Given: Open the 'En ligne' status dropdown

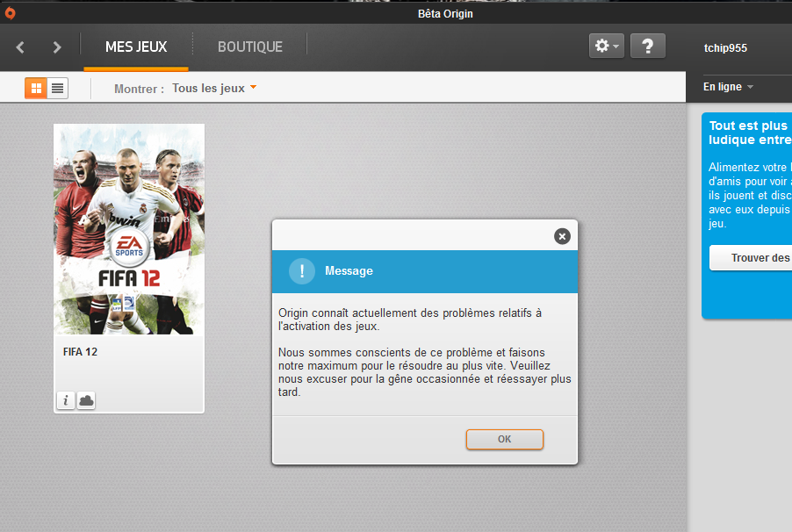Looking at the screenshot, I should pyautogui.click(x=728, y=87).
